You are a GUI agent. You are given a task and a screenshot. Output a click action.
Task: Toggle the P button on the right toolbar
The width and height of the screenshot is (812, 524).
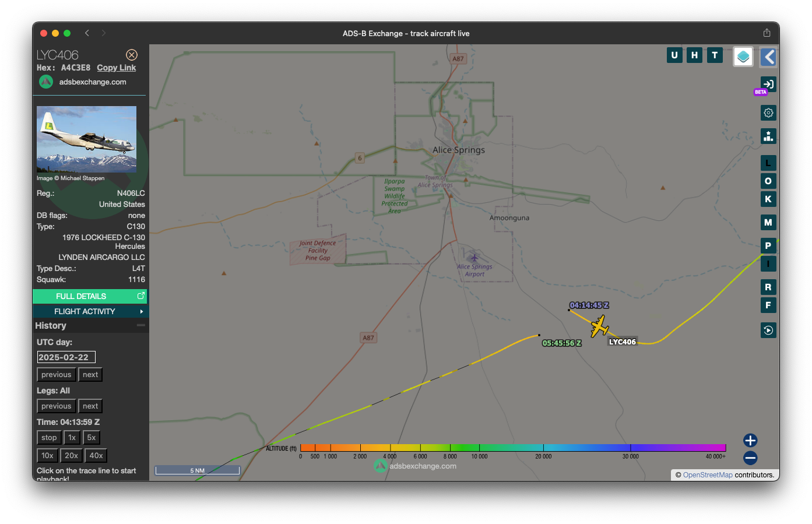coord(768,246)
